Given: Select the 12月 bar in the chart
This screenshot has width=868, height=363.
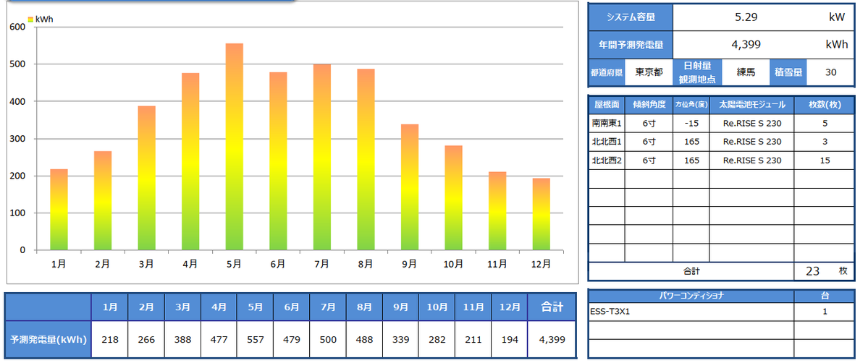Looking at the screenshot, I should (541, 214).
